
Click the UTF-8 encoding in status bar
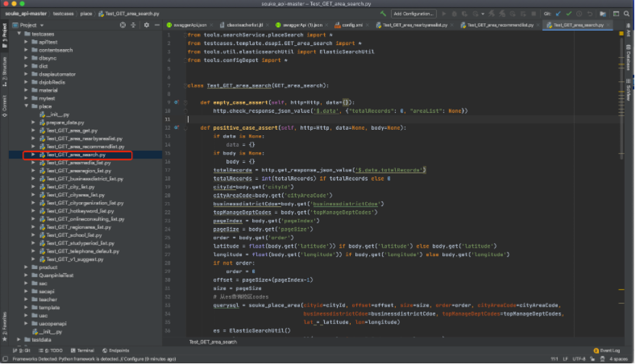click(x=579, y=359)
